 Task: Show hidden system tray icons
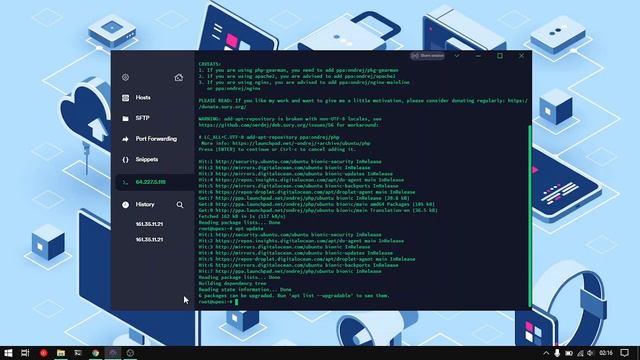[x=546, y=353]
